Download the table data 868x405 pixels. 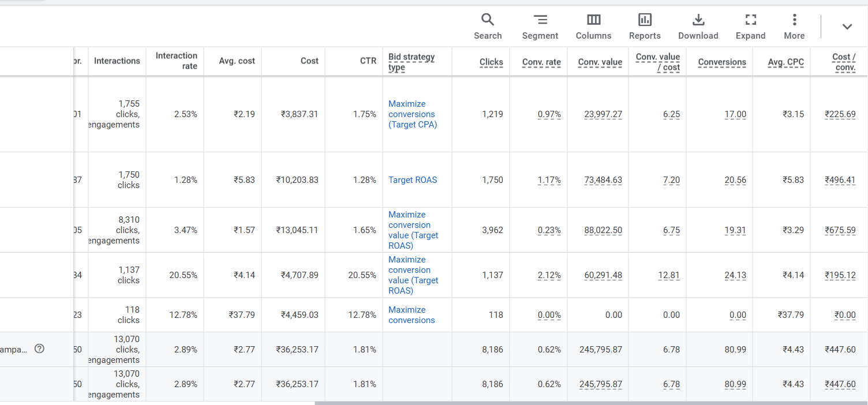coord(698,27)
